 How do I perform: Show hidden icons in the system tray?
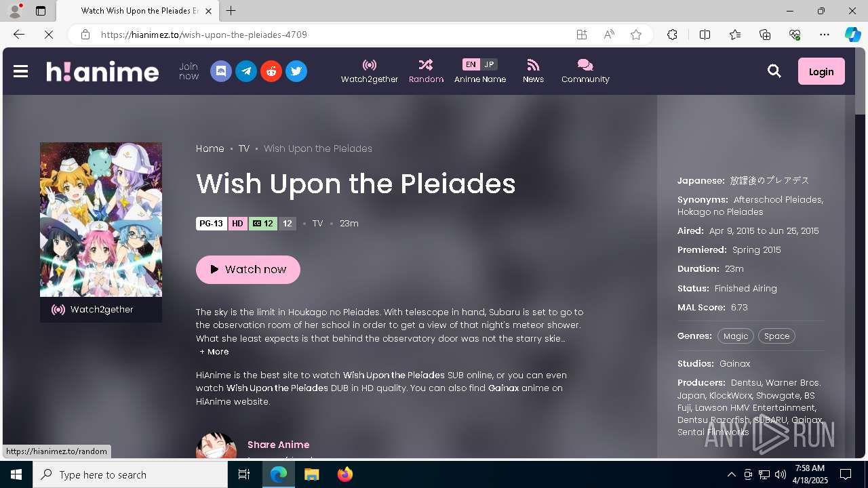(731, 474)
